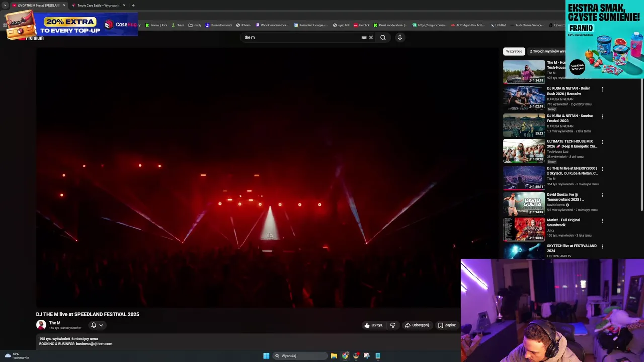Close the Twoje Case Battle tab
644x362 pixels.
124,5
